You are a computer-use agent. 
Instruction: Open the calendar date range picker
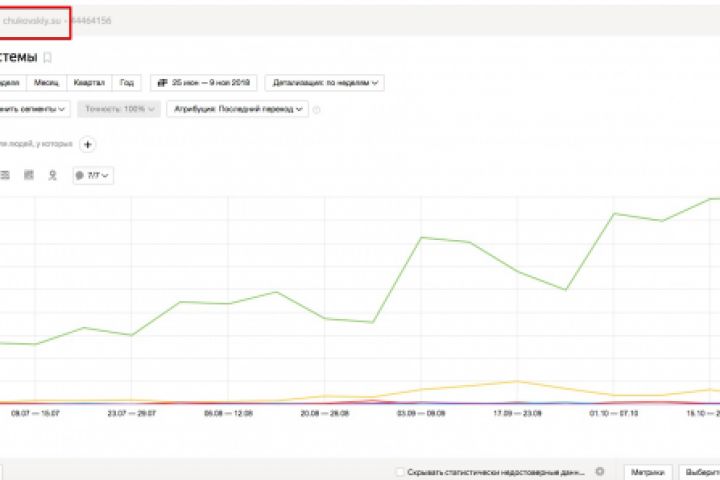(x=202, y=83)
